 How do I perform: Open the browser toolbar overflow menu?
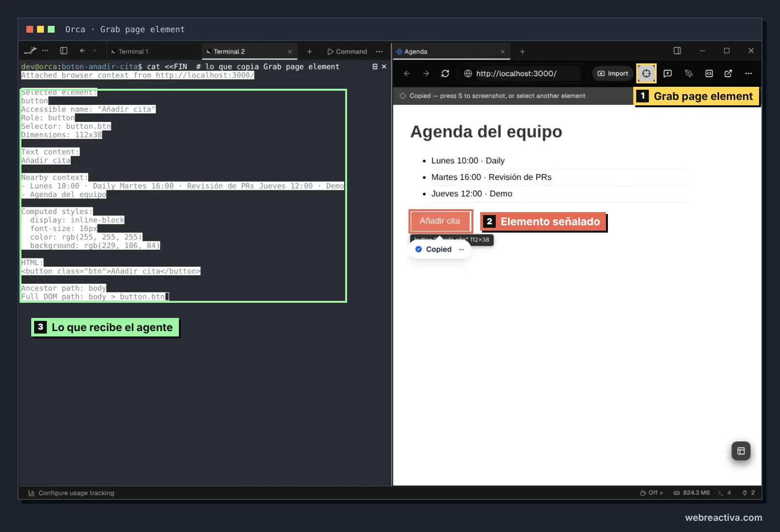[748, 74]
